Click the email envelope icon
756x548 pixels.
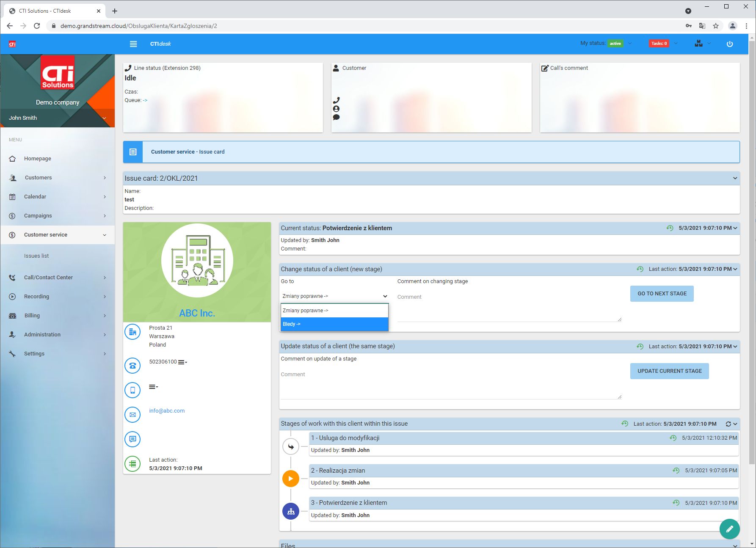coord(132,415)
